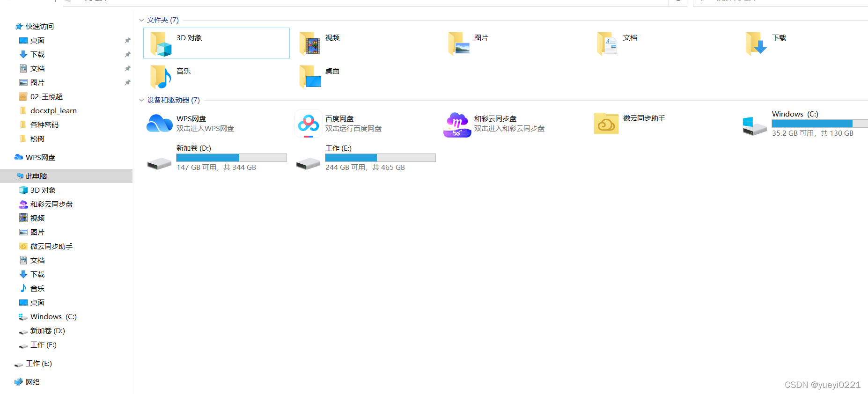This screenshot has width=868, height=394.
Task: Click the pin icon next to 图片
Action: [127, 82]
